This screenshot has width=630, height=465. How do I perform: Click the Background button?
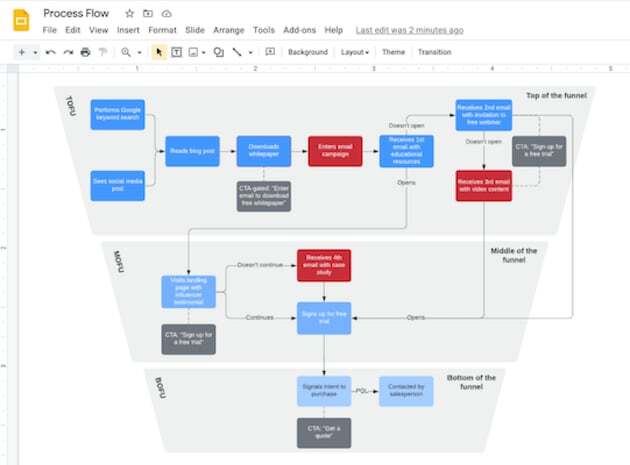click(307, 52)
